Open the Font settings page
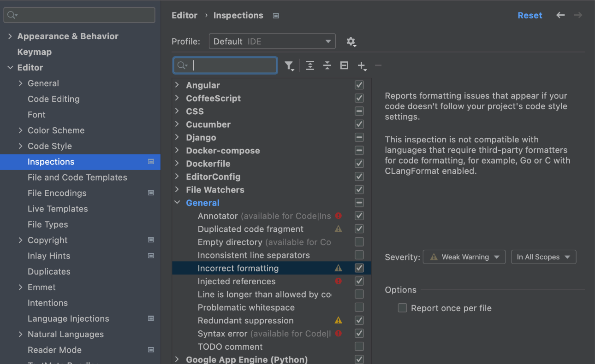 tap(36, 115)
